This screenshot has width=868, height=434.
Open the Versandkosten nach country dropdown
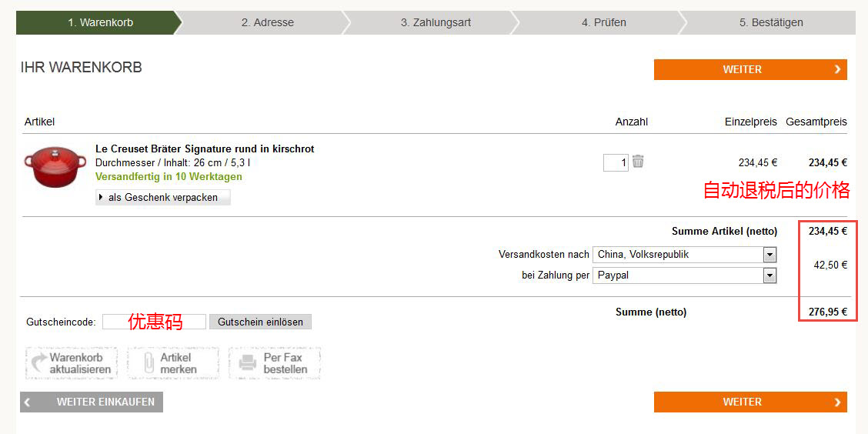pyautogui.click(x=684, y=255)
